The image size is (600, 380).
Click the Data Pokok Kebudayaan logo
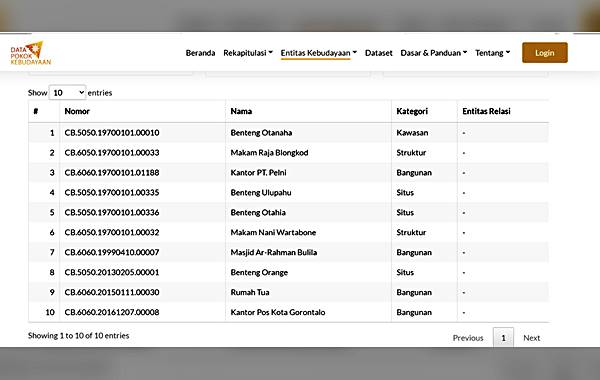31,53
